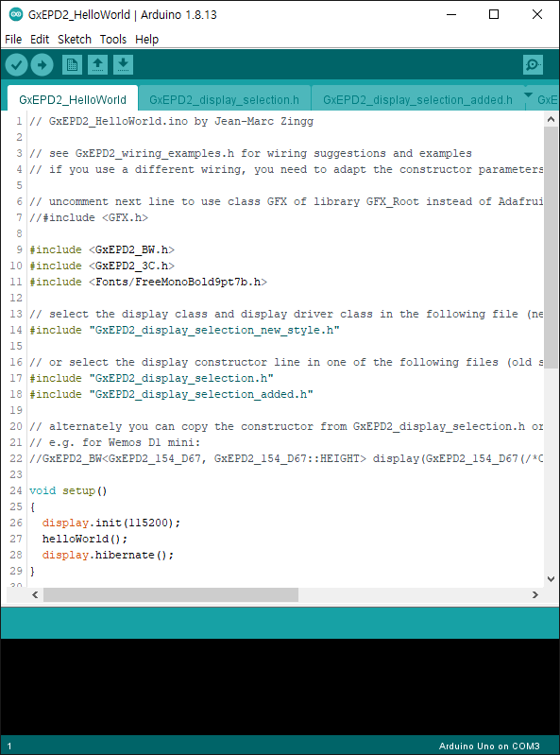Screen dimensions: 560x755
Task: Click the vertical scrollbar down arrow
Action: pyautogui.click(x=552, y=579)
